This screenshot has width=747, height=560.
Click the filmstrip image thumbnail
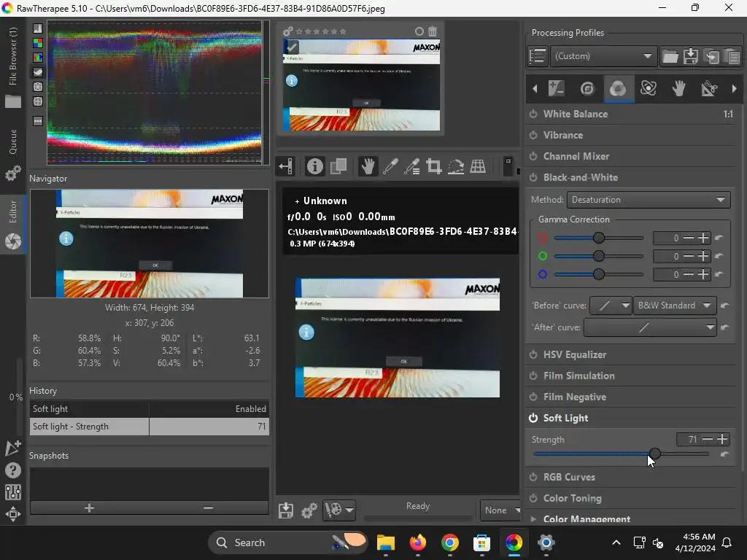(x=361, y=85)
